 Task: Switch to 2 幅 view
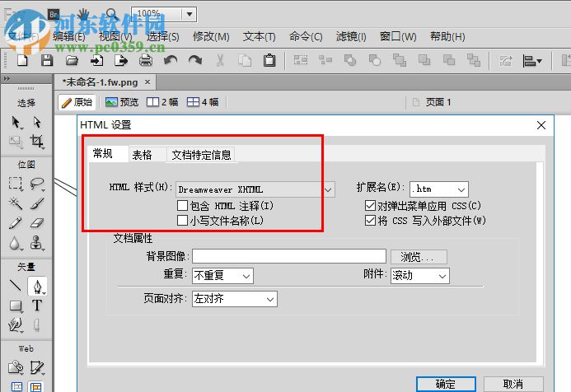pyautogui.click(x=162, y=102)
